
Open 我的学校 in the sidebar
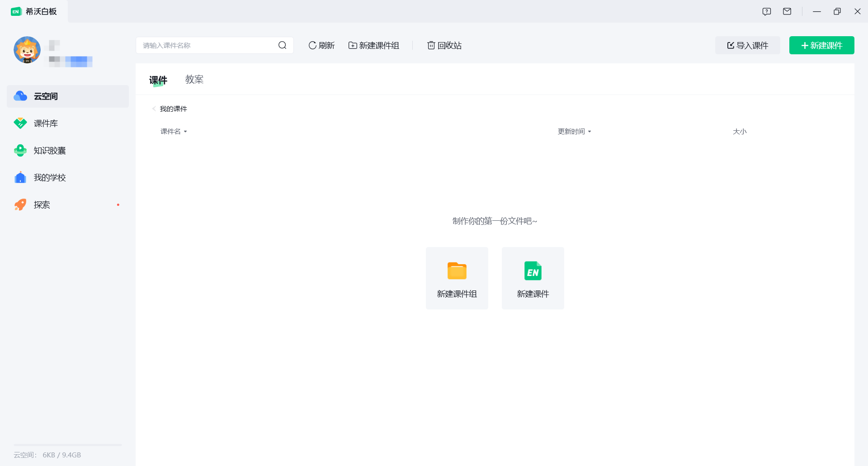coord(50,177)
